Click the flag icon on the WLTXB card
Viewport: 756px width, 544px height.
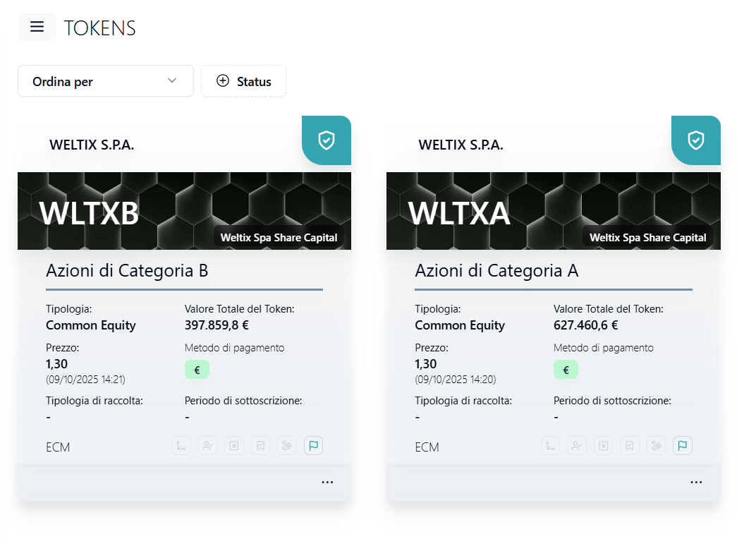[314, 446]
